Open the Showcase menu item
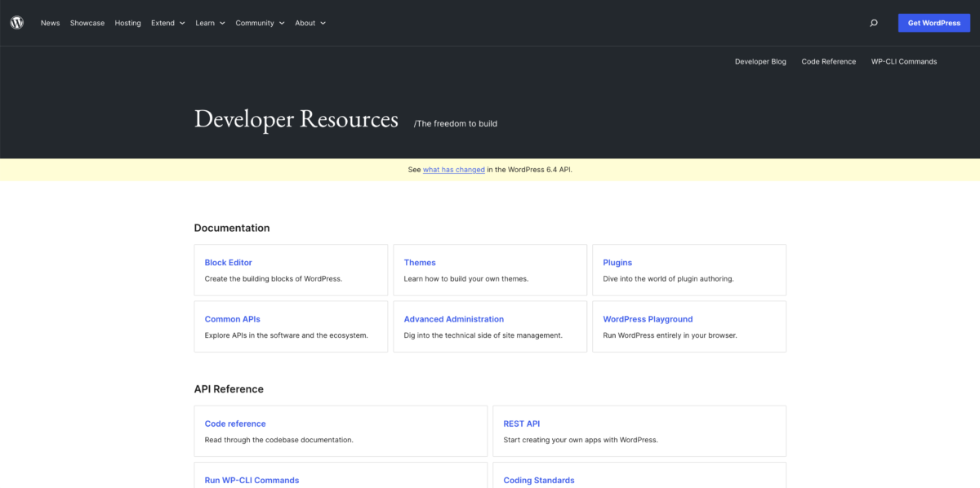 tap(87, 23)
